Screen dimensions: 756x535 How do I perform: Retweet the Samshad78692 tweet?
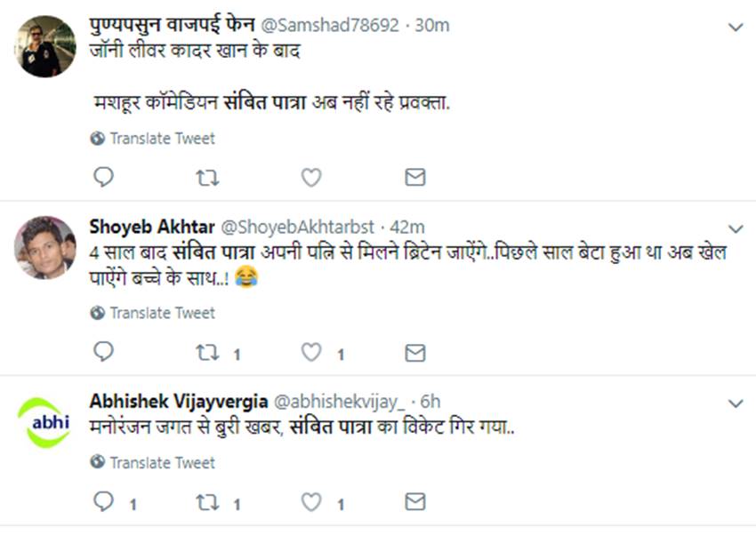coord(206,177)
